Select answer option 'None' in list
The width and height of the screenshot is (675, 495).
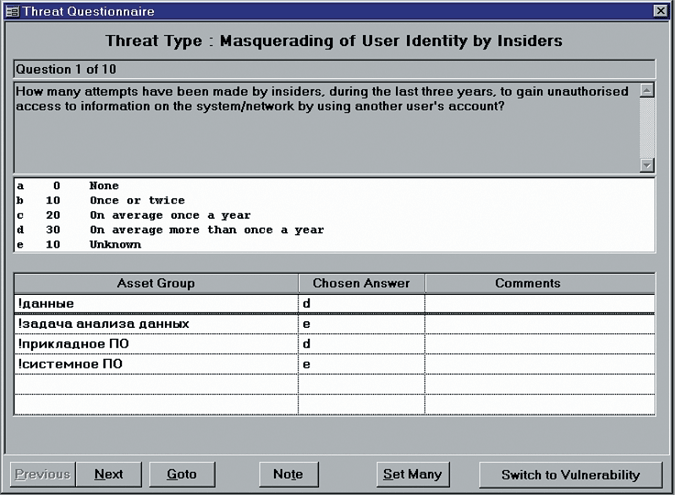(x=103, y=186)
